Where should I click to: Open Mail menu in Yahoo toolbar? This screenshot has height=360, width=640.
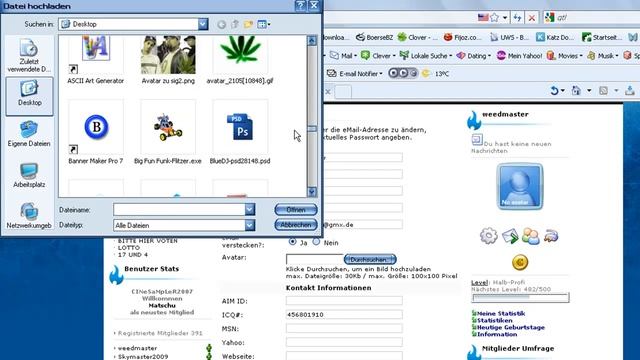343,56
